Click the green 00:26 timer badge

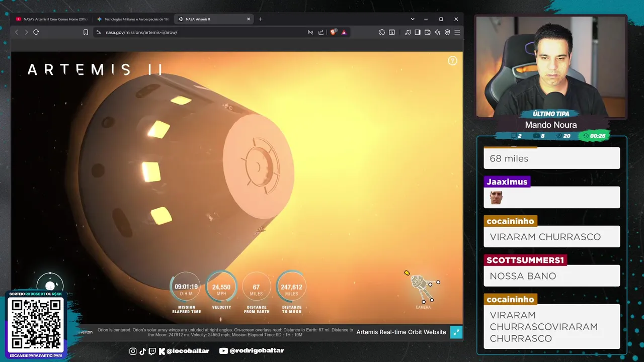tap(594, 136)
